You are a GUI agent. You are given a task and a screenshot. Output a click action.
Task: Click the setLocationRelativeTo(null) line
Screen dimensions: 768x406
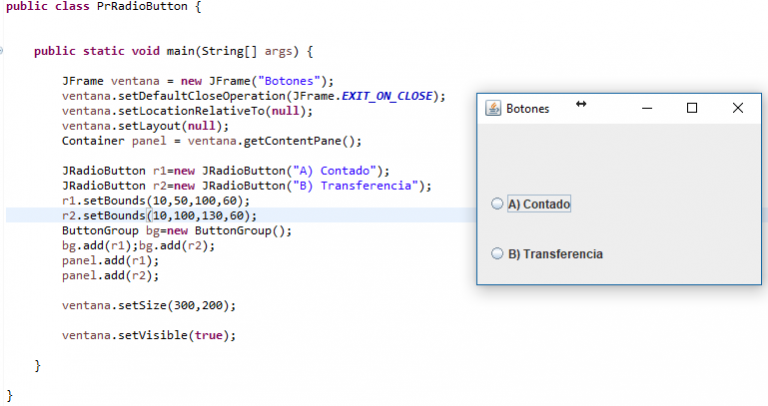[188, 111]
